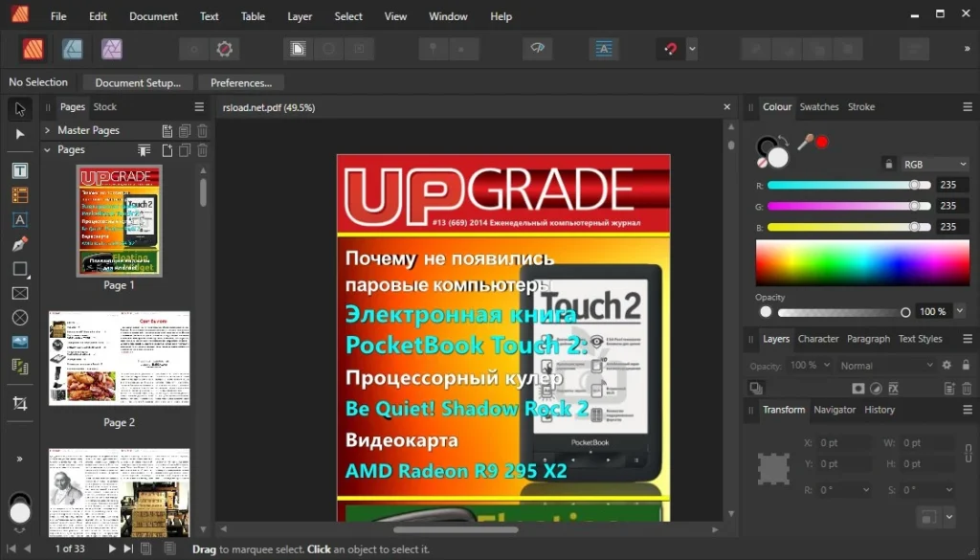The width and height of the screenshot is (980, 560).
Task: Switch to the Swatches tab
Action: click(818, 107)
